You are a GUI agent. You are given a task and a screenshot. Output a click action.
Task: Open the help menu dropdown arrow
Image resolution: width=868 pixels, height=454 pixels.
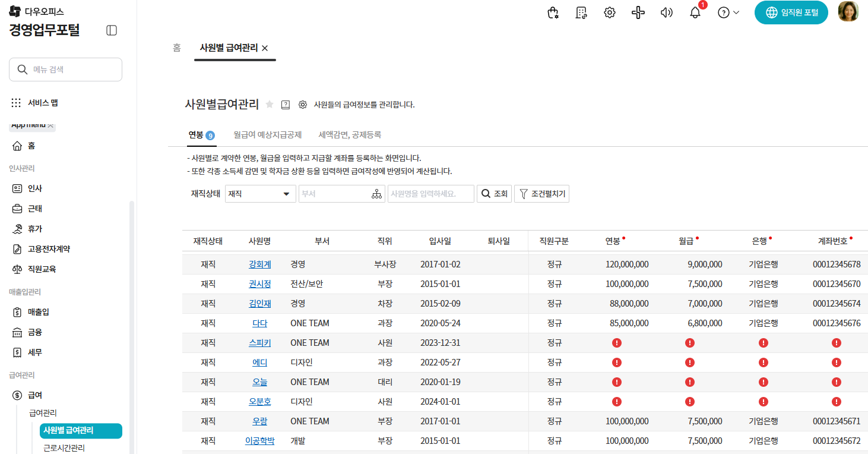pos(736,12)
